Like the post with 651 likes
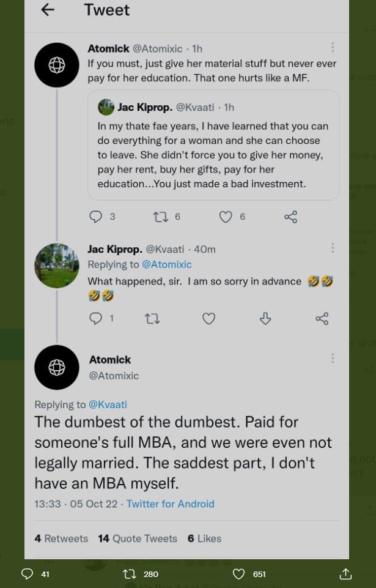The image size is (376, 588). (x=239, y=574)
